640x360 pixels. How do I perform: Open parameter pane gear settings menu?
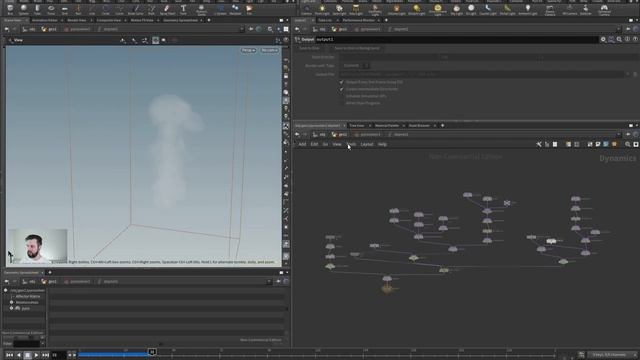[603, 40]
